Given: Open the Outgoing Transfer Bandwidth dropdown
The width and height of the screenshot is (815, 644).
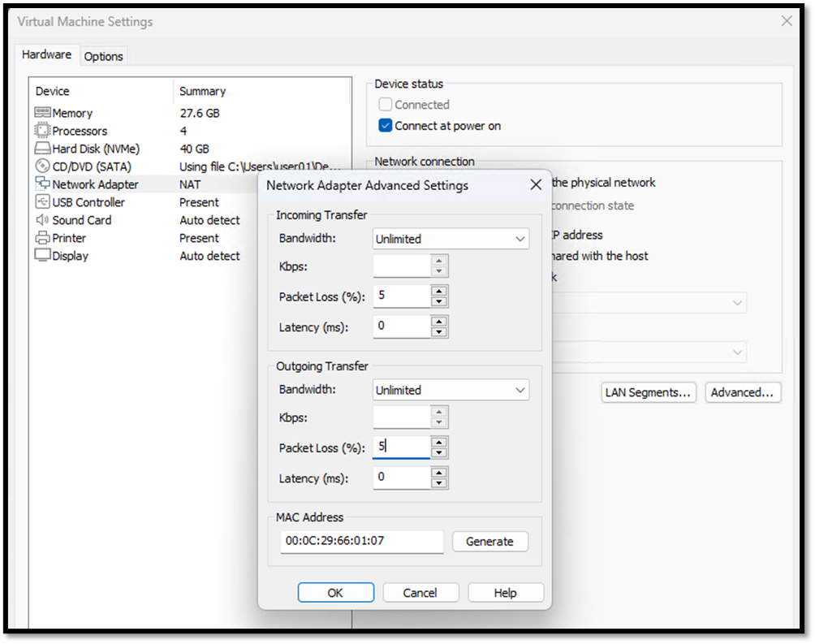Looking at the screenshot, I should click(x=451, y=389).
